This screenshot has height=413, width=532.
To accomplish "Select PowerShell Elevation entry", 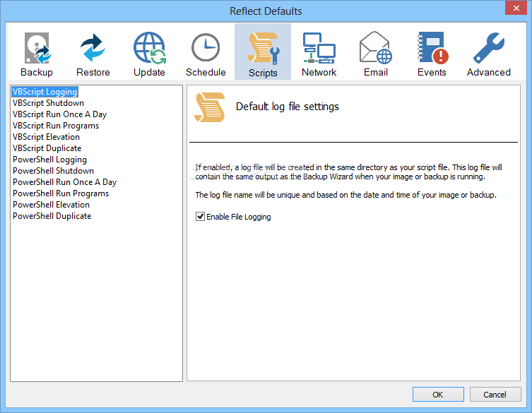I will [52, 205].
